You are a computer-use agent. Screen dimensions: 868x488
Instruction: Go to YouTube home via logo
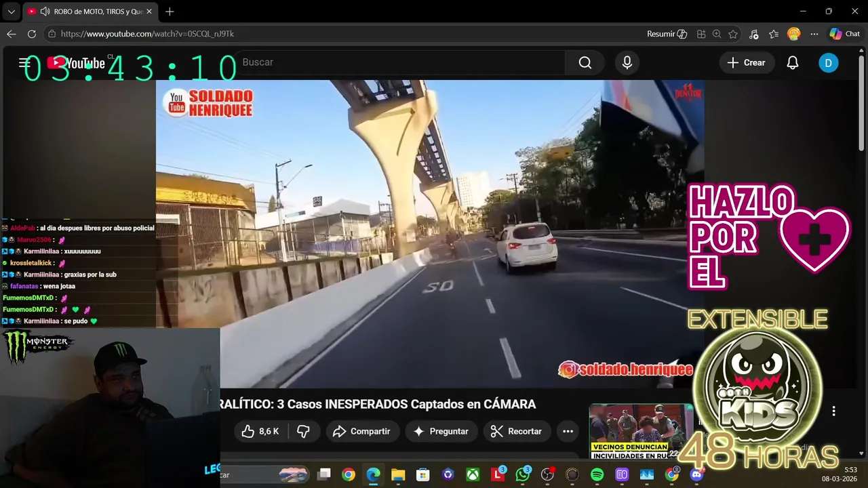coord(77,63)
